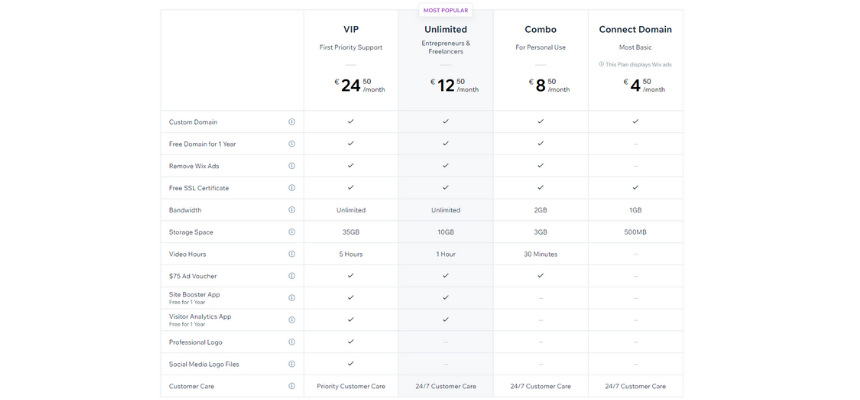860x400 pixels.
Task: Click the 'Social Media Logo Files' row label
Action: (204, 364)
